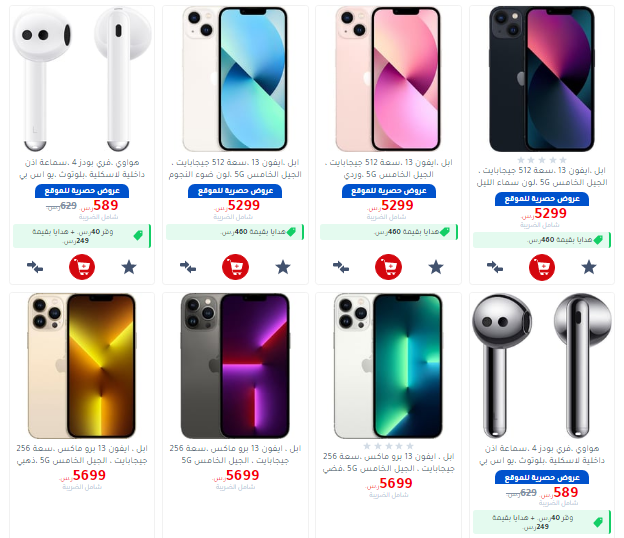Compare white Huawei FreeBuds 4 using arrows icon
Image resolution: width=624 pixels, height=538 pixels.
point(35,267)
